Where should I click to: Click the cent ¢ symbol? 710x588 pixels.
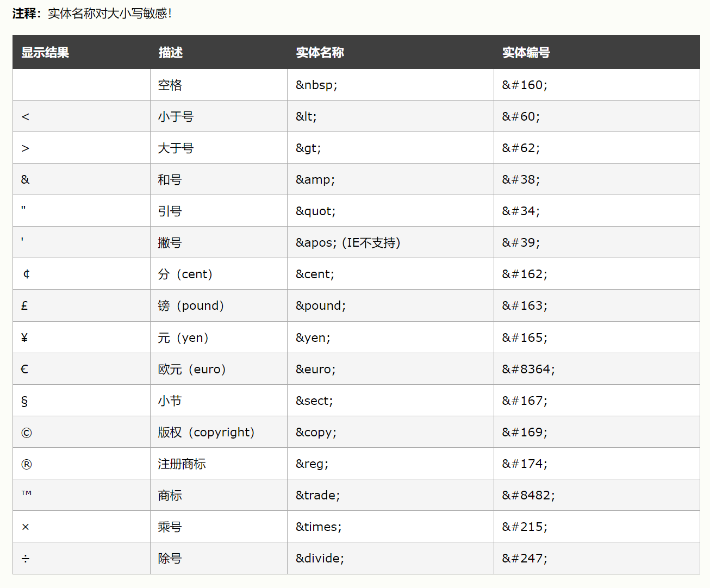(x=26, y=274)
